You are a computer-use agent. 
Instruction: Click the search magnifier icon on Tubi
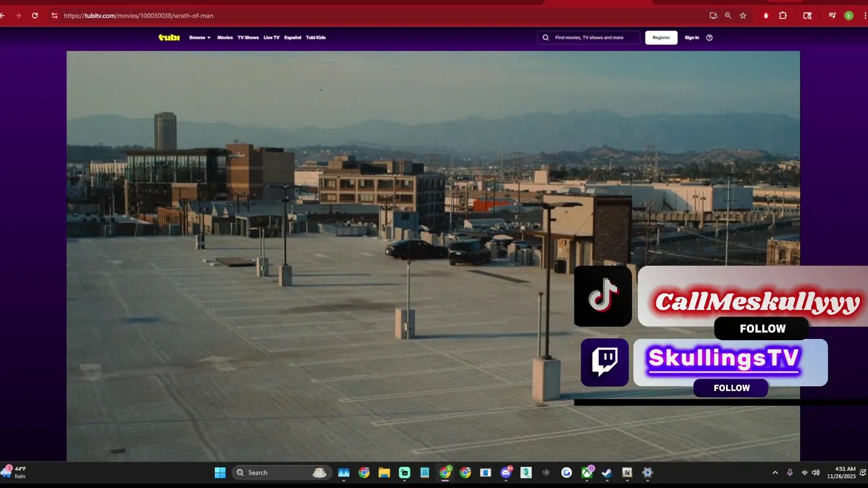pos(546,37)
